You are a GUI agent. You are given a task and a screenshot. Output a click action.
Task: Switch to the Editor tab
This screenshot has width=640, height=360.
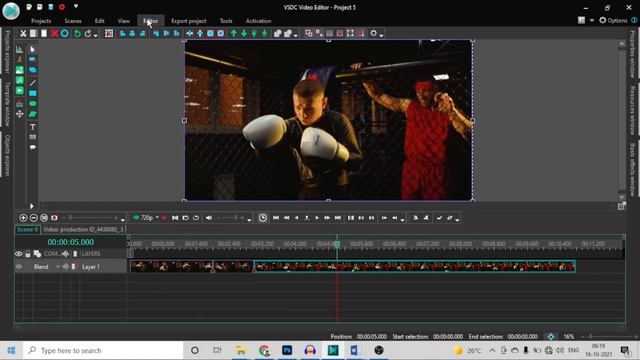(151, 21)
